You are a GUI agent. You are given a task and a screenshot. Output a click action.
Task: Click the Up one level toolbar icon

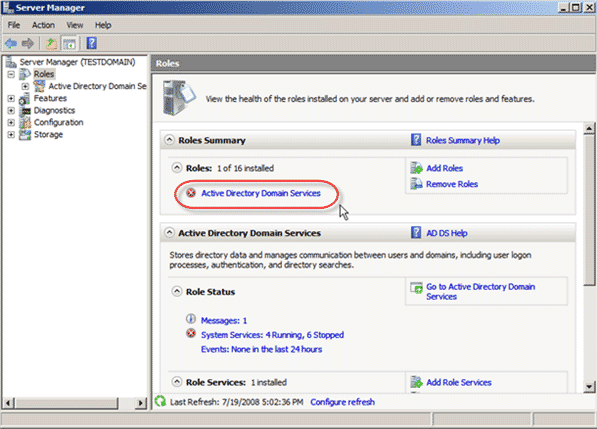[x=51, y=43]
